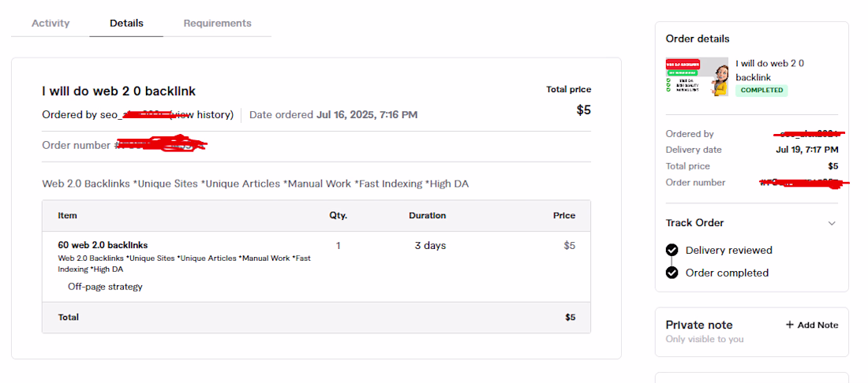Click the Add Note button
Image resolution: width=868 pixels, height=383 pixels.
tap(817, 325)
